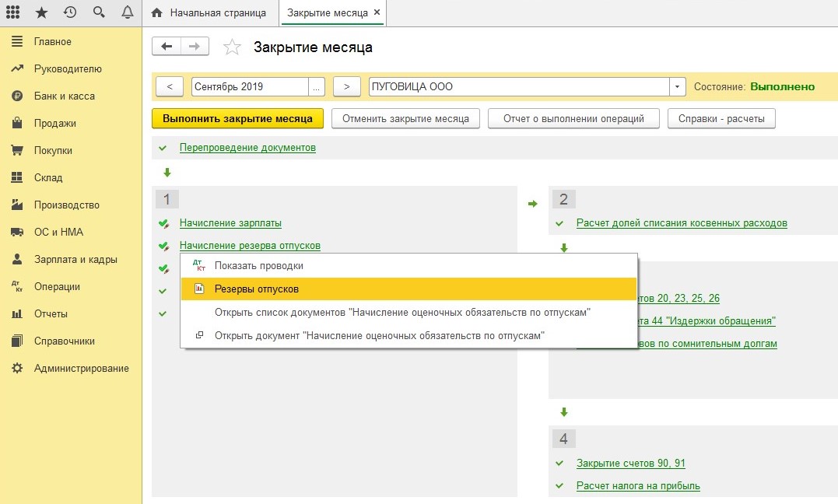Click the back arrow navigation button

(x=167, y=47)
